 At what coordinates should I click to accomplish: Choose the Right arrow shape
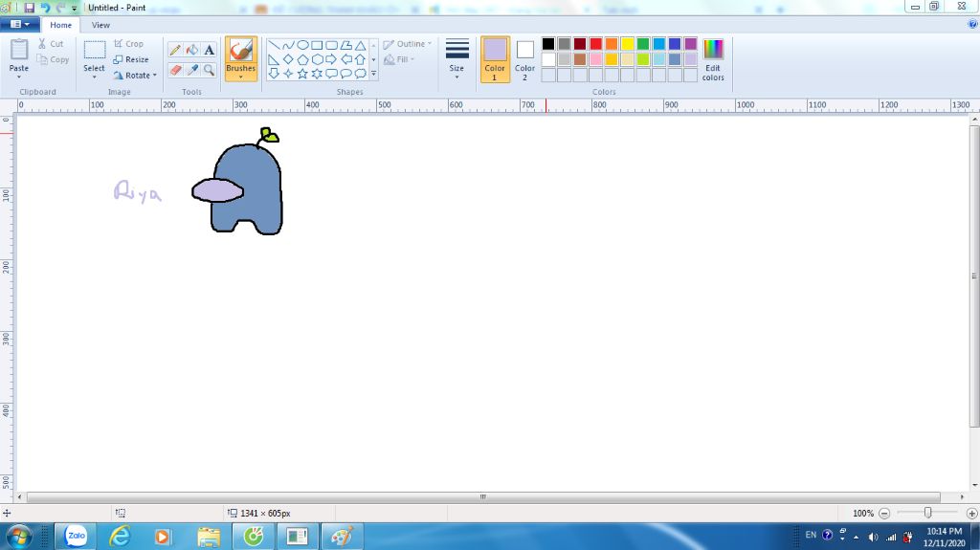331,59
